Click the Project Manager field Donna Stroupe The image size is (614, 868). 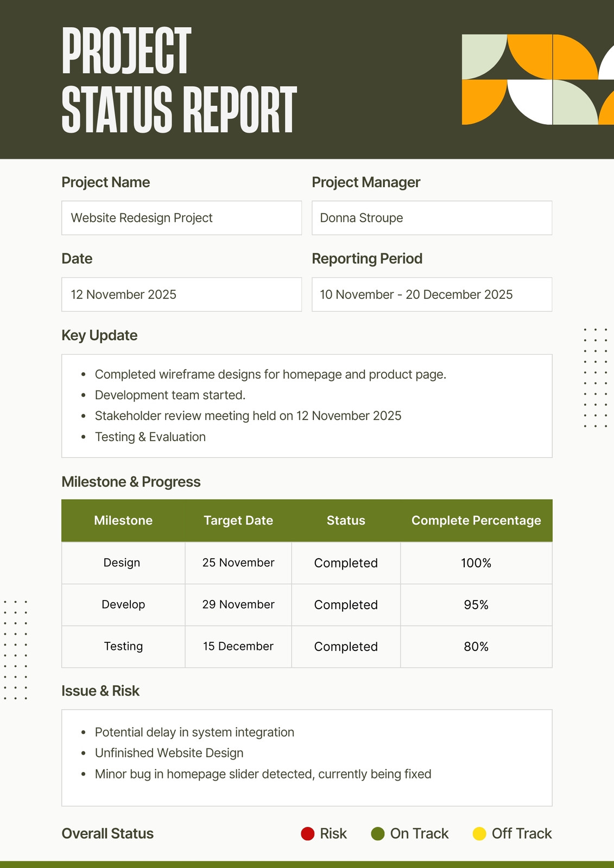click(432, 218)
